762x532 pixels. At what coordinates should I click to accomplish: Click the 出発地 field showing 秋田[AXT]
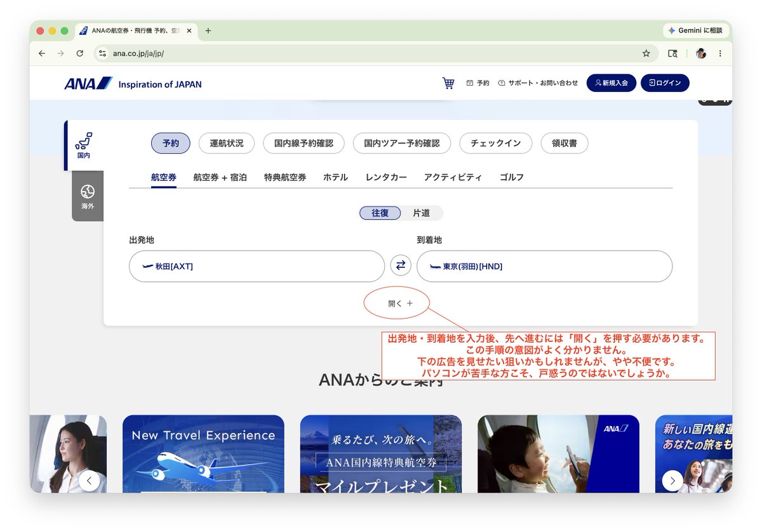click(x=257, y=266)
